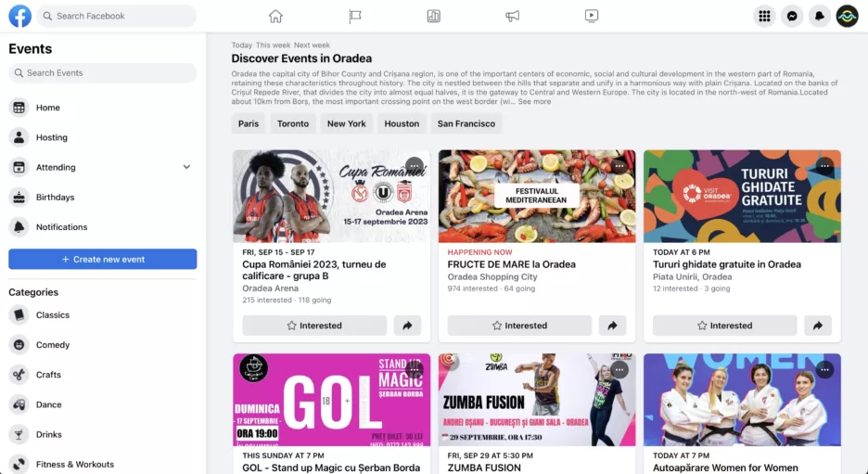Open the Ads megaphone icon
868x474 pixels.
click(512, 16)
